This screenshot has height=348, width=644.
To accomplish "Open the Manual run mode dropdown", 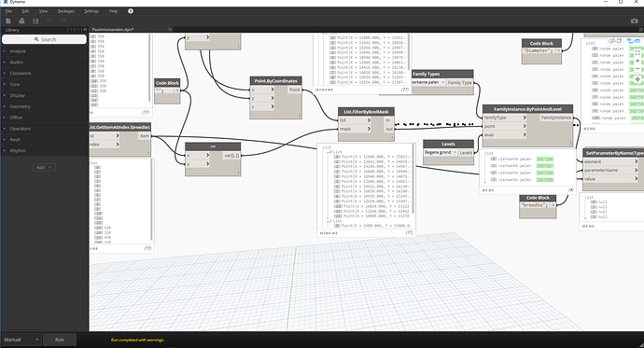I will pos(21,340).
